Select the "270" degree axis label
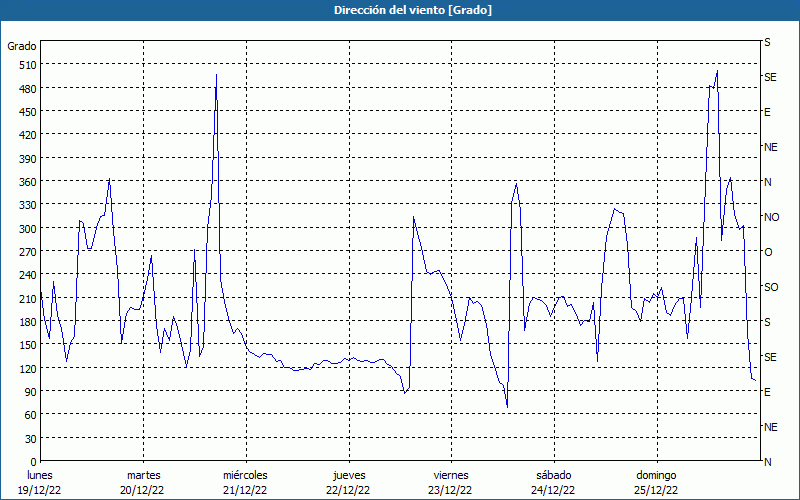The width and height of the screenshot is (800, 500). click(x=28, y=252)
